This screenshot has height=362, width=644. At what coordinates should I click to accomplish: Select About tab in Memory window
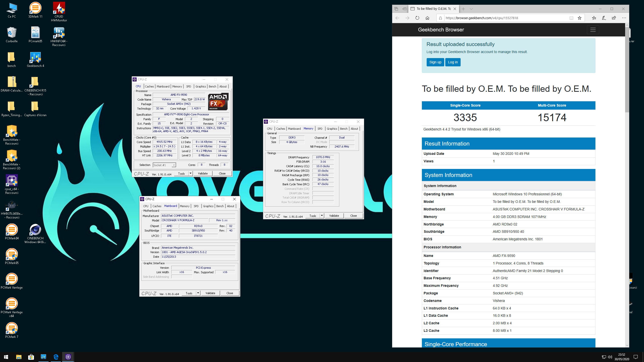(x=354, y=128)
